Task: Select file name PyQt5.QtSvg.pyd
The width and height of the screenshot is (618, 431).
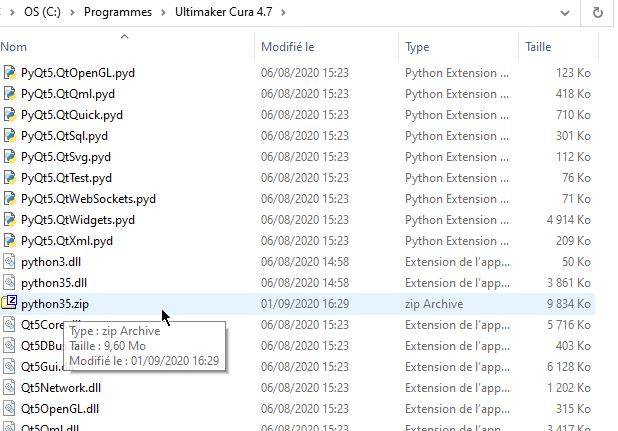Action: [x=66, y=157]
